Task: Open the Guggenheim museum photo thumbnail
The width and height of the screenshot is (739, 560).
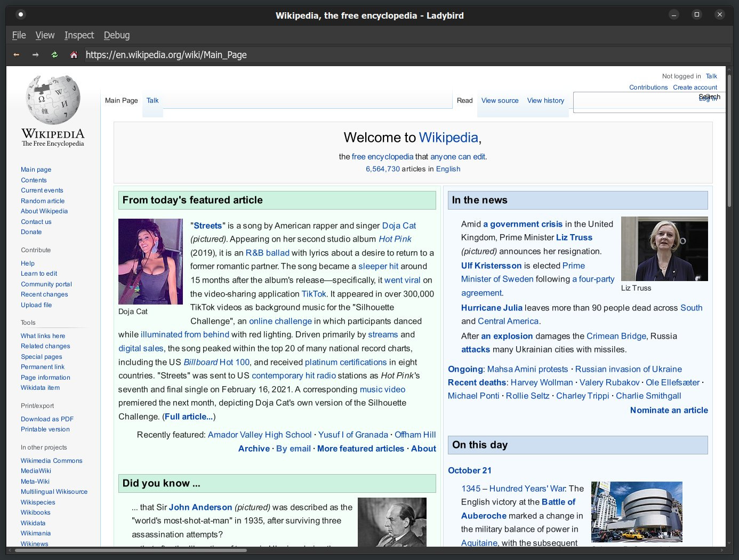Action: coord(637,511)
